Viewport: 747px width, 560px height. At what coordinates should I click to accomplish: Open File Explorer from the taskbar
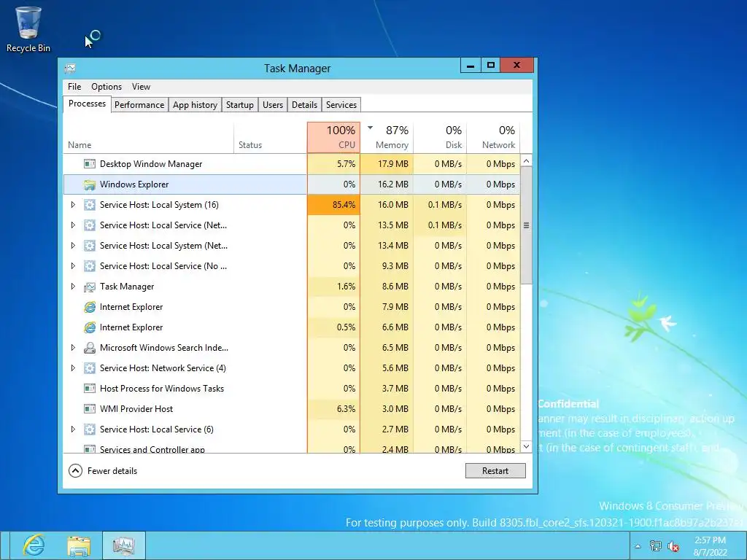click(79, 545)
